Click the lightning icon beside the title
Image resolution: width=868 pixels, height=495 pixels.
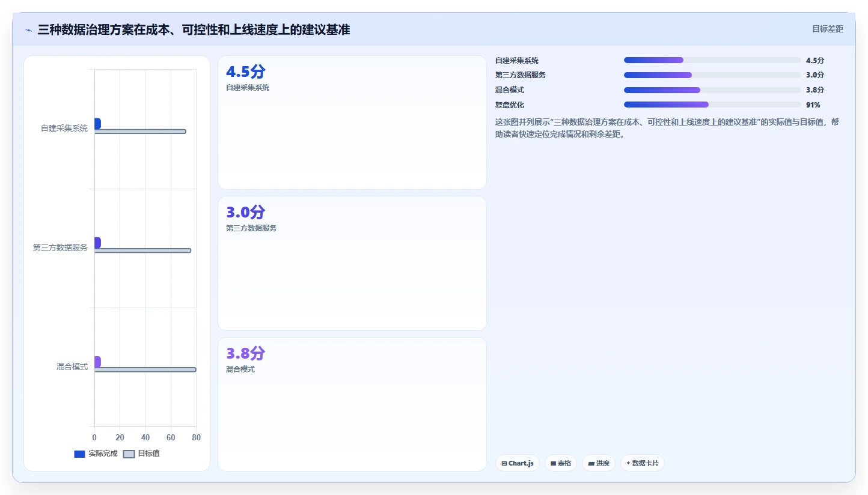(x=28, y=30)
